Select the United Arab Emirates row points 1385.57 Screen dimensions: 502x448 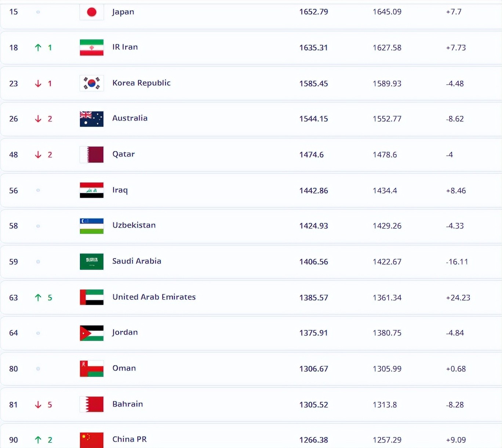pyautogui.click(x=314, y=298)
